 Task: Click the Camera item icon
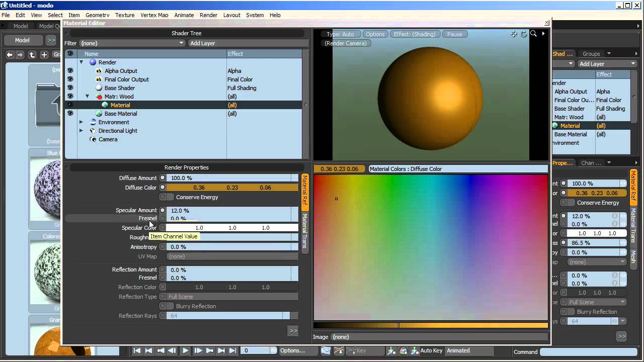(x=93, y=139)
